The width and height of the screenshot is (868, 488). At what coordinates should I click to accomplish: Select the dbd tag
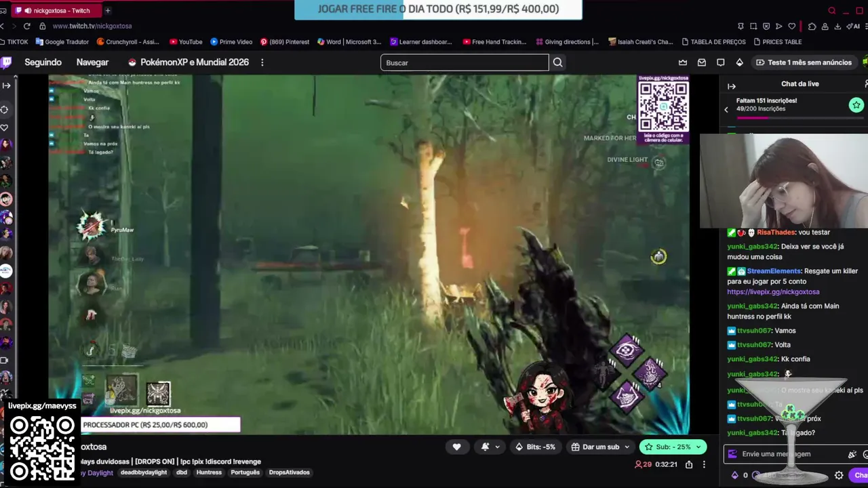pos(182,472)
